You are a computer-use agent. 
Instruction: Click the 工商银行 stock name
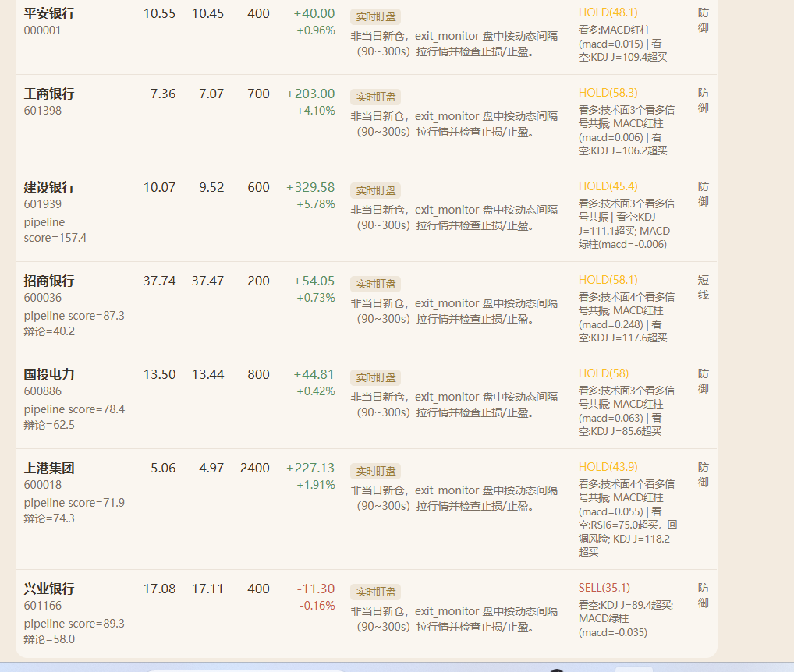(49, 94)
